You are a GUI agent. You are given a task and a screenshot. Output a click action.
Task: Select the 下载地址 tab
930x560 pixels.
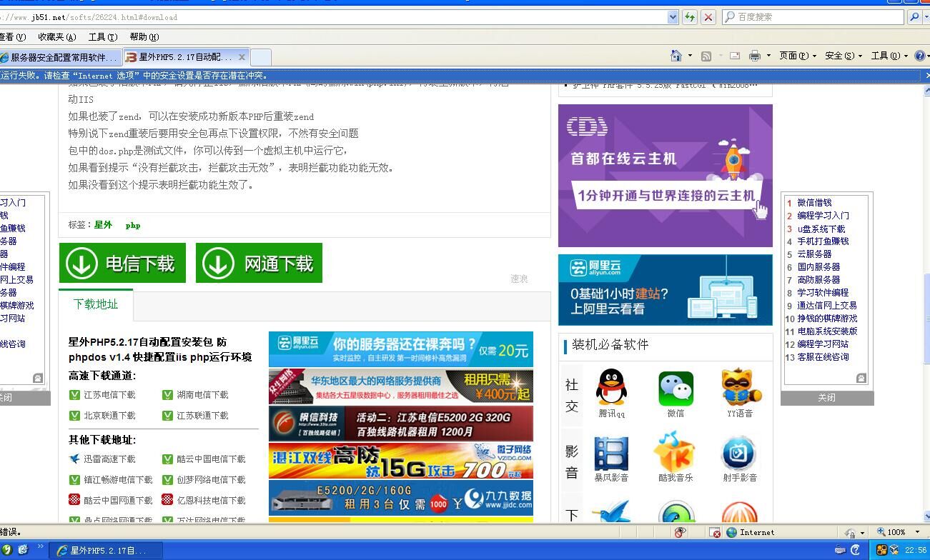[96, 304]
